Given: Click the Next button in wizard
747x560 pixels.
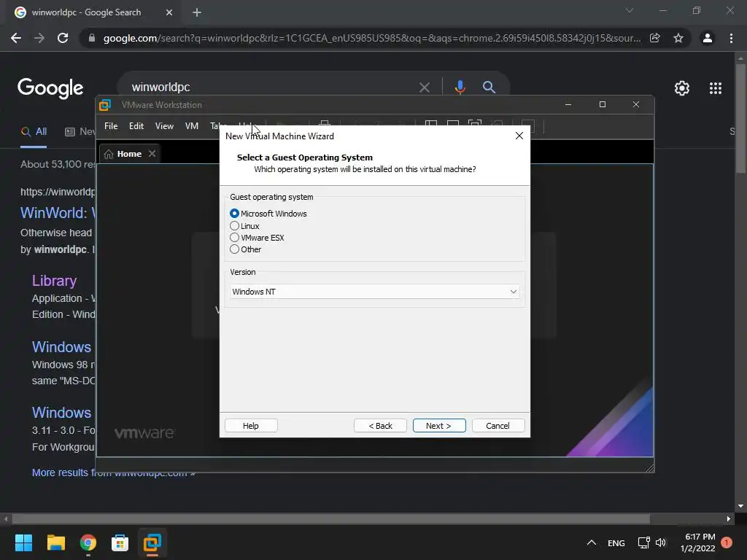Looking at the screenshot, I should coord(438,426).
